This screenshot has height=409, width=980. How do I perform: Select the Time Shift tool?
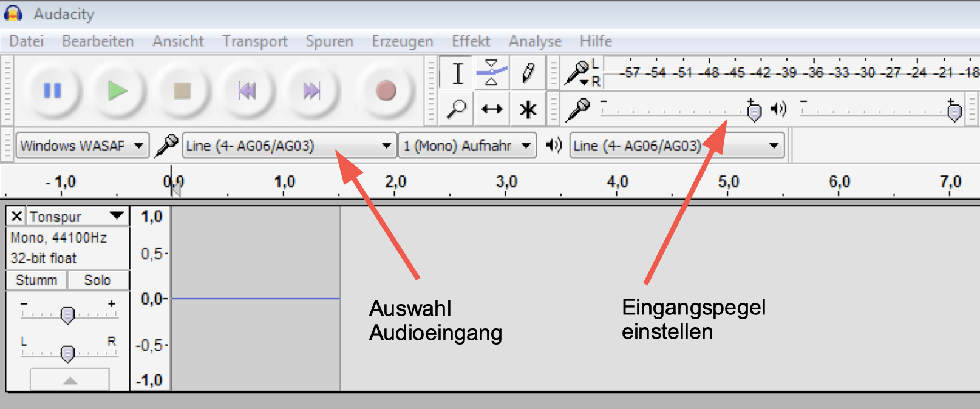[x=492, y=109]
